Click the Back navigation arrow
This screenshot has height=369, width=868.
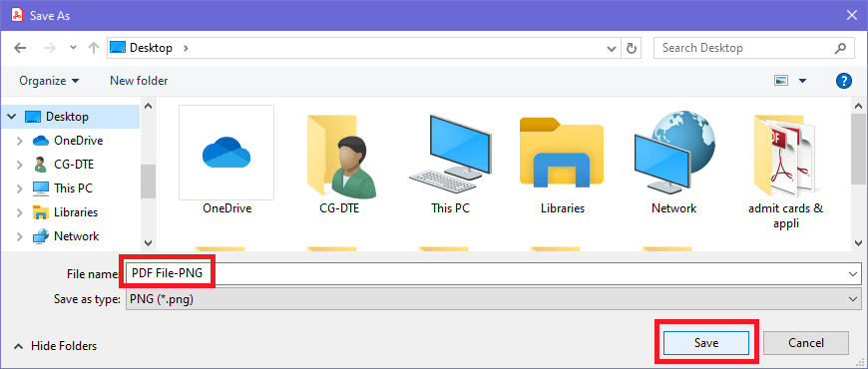click(x=20, y=48)
